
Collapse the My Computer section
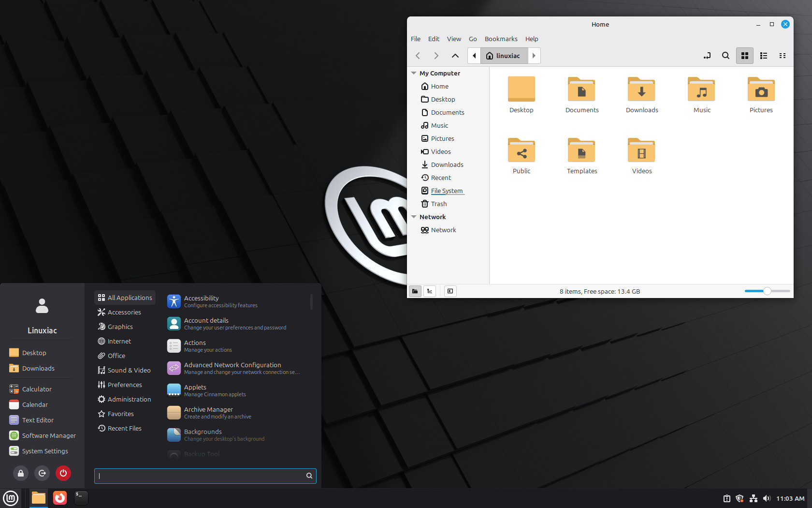[x=414, y=73]
